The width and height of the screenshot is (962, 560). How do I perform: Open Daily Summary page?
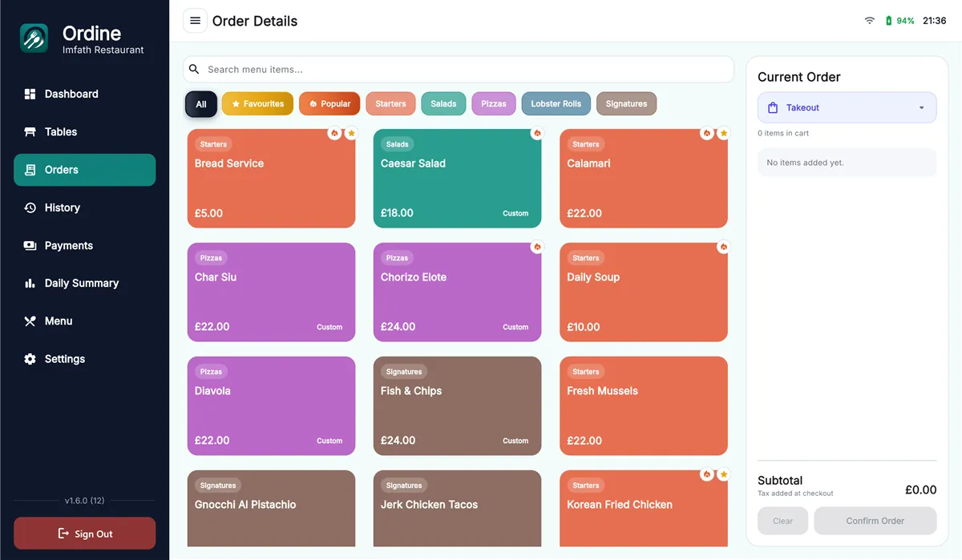click(x=84, y=284)
